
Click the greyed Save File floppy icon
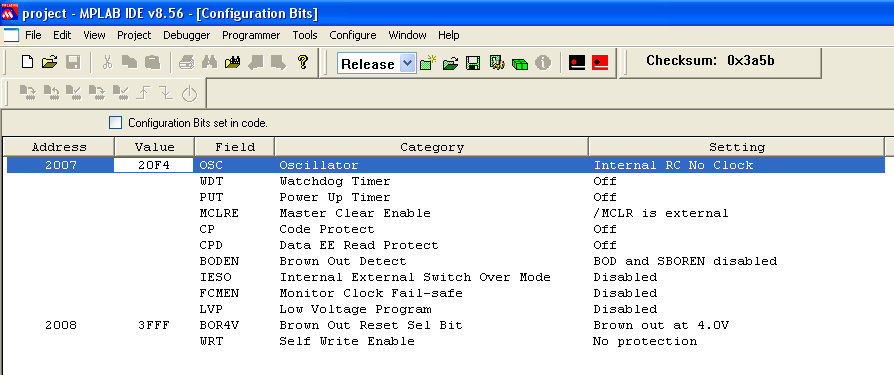pos(73,62)
